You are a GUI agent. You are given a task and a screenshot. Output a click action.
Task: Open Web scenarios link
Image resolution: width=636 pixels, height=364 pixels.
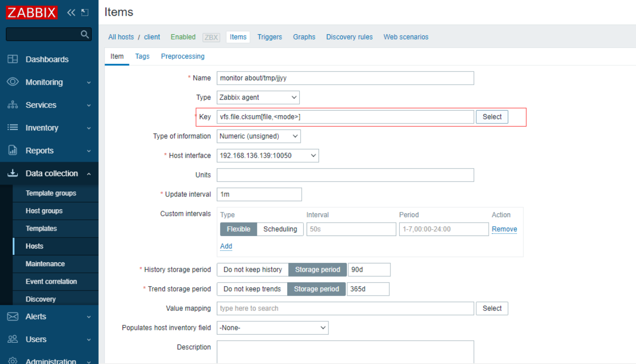point(406,37)
